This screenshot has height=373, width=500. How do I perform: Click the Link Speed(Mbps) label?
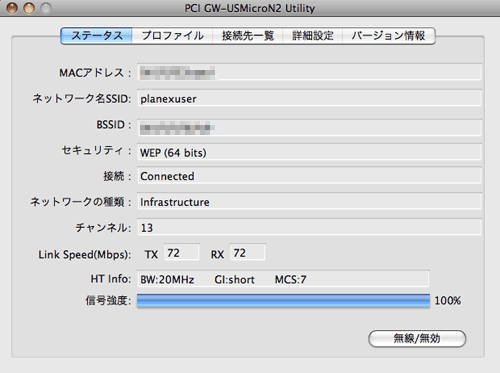[85, 255]
